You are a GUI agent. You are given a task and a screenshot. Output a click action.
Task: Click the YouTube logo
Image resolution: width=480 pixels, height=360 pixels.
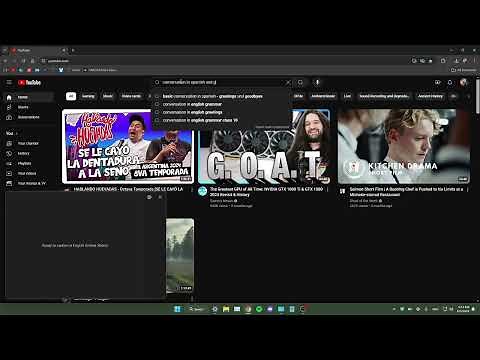(30, 82)
